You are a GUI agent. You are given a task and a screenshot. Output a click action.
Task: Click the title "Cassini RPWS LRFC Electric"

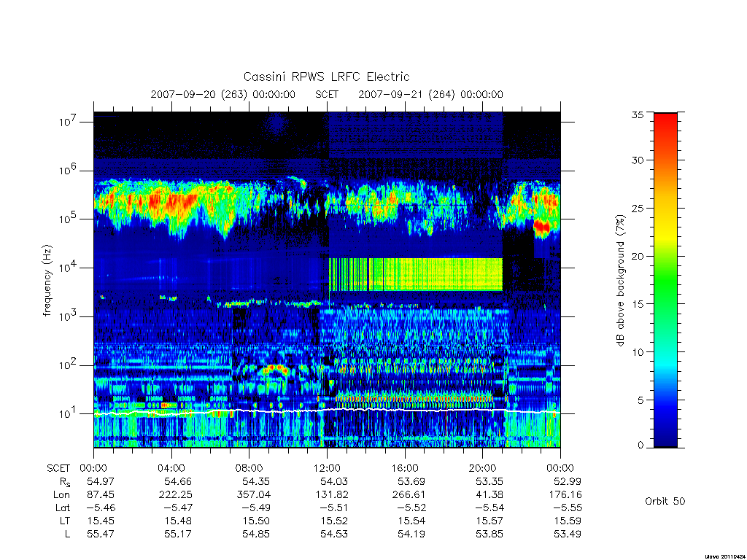click(326, 77)
